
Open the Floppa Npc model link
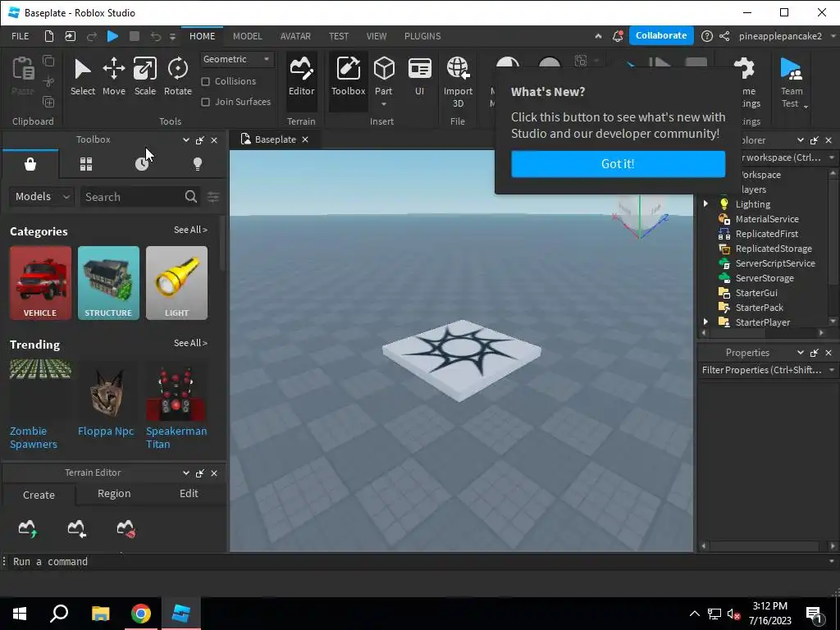point(106,431)
